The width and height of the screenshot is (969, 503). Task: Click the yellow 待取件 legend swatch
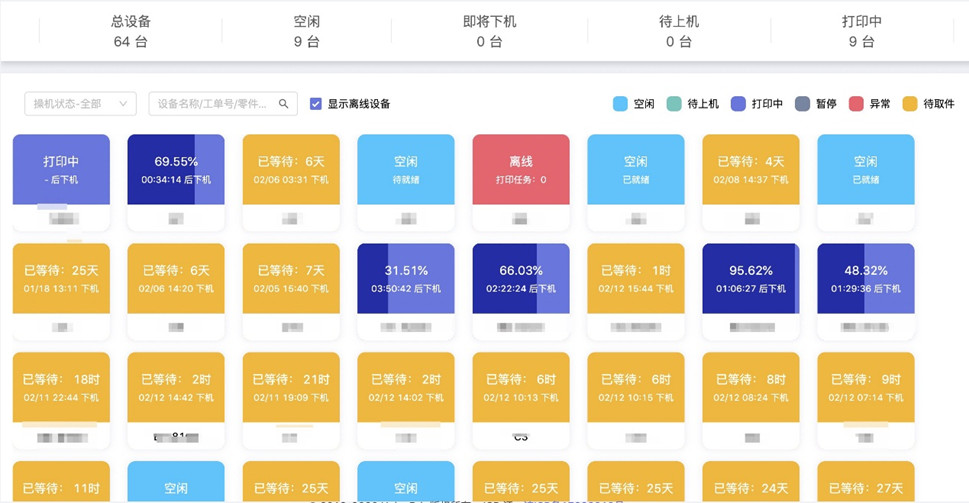910,104
